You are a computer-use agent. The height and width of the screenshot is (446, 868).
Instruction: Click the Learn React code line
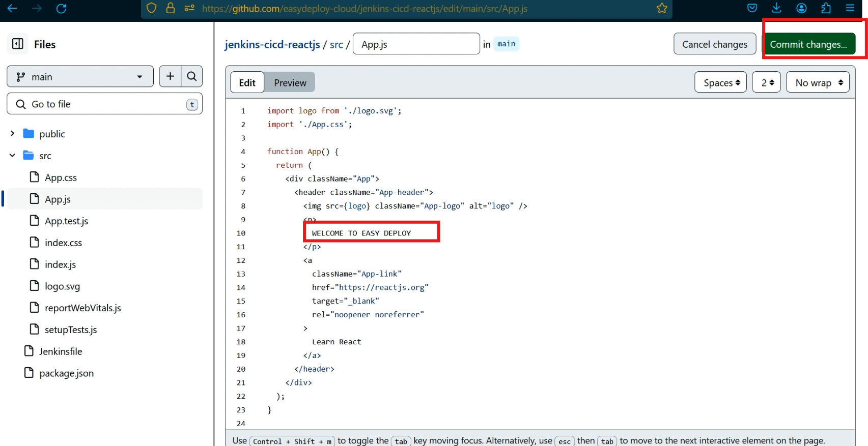(x=337, y=342)
